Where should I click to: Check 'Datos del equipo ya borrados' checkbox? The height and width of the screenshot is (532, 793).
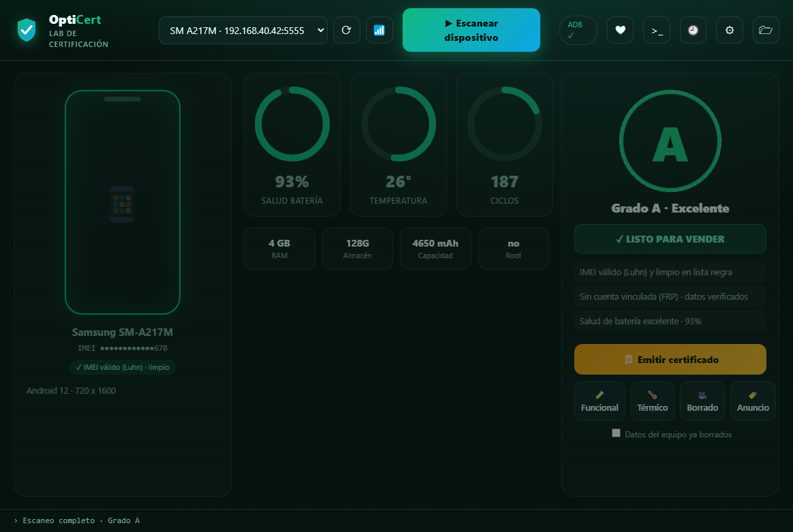click(616, 433)
